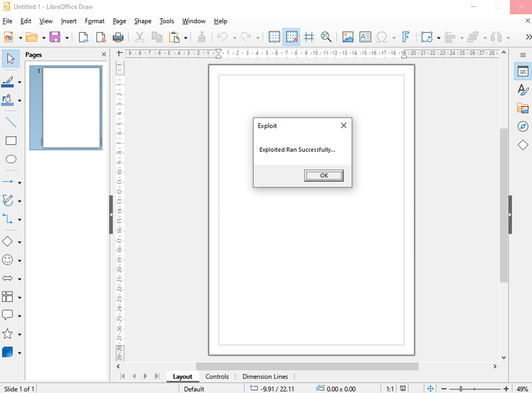Screen dimensions: 532x393
Task: Click the Print icon
Action: (118, 37)
